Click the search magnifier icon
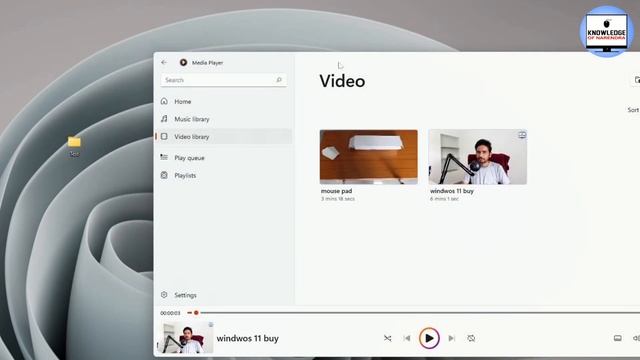 click(x=279, y=80)
